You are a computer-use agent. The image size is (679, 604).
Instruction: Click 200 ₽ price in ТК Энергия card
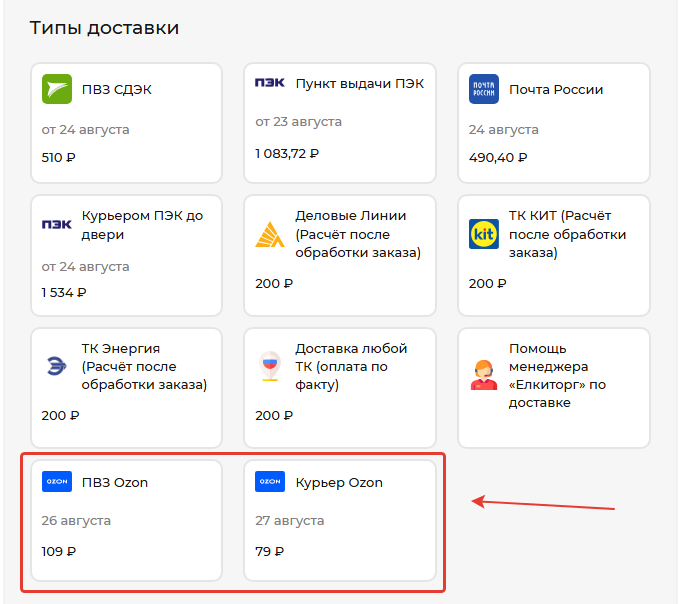pyautogui.click(x=60, y=415)
